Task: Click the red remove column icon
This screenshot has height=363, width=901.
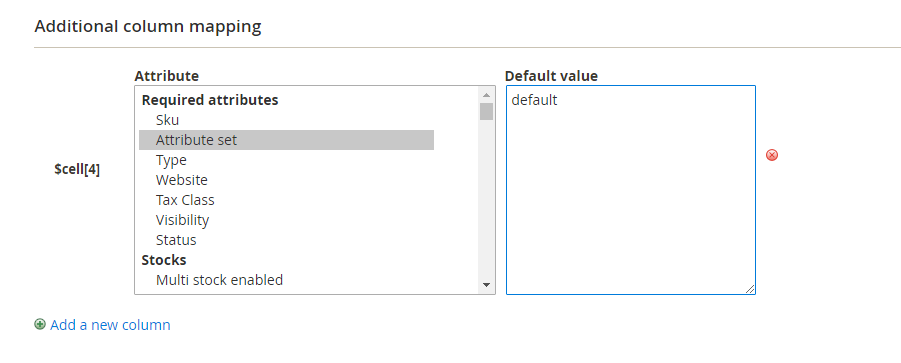Action: tap(772, 155)
